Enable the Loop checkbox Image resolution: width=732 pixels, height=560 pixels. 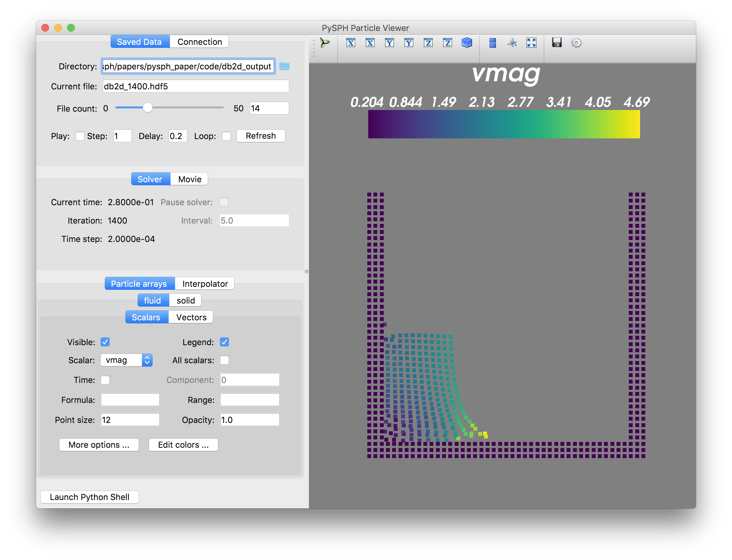pos(226,136)
